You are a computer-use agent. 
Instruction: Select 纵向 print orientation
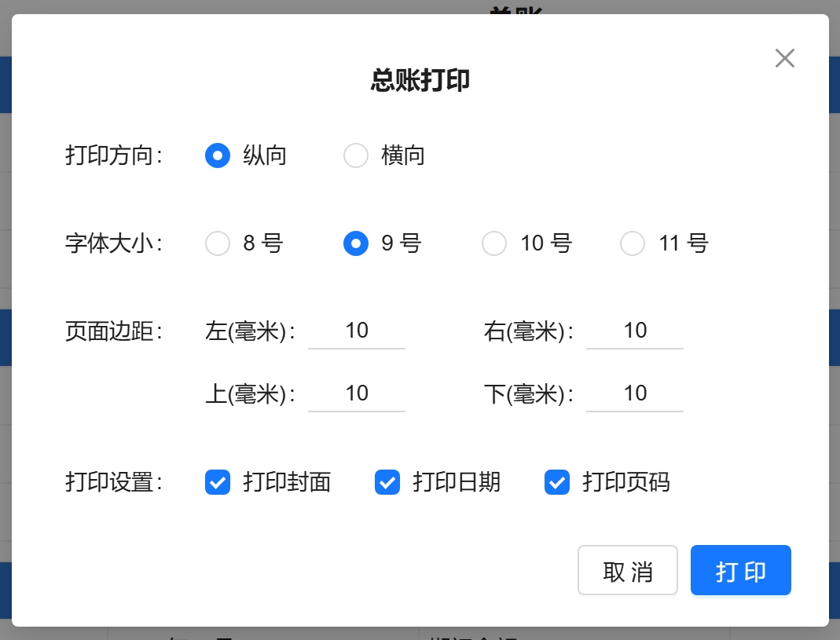click(218, 155)
